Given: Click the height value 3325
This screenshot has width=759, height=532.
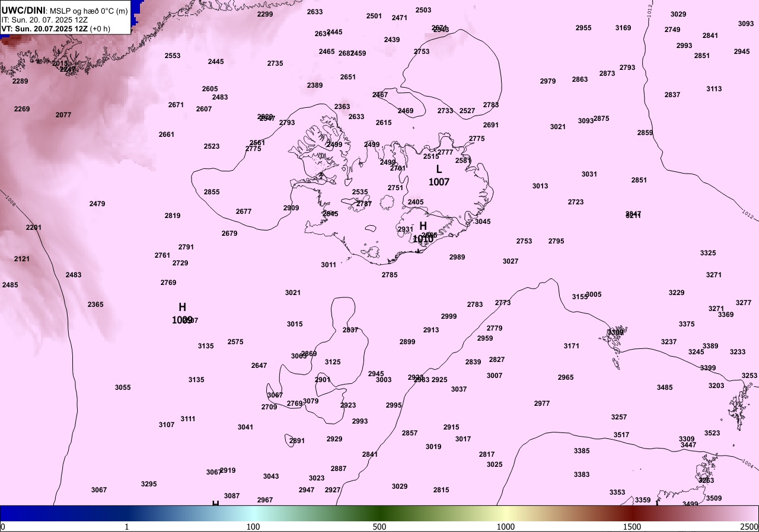Looking at the screenshot, I should (708, 253).
